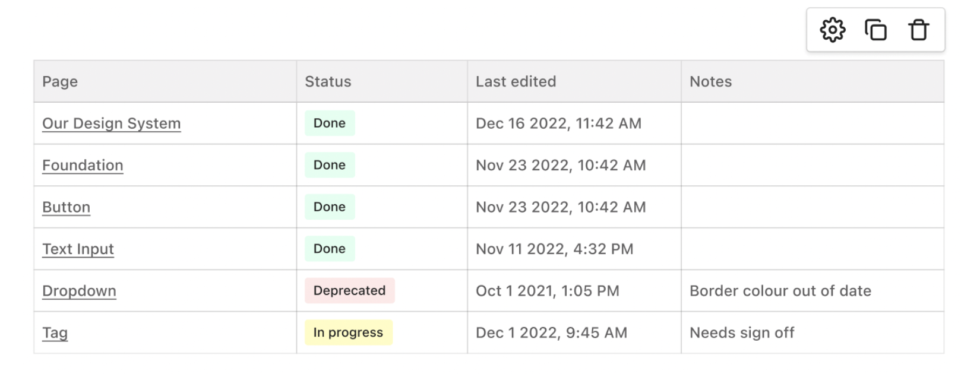Click the "Notes" column header

click(710, 81)
